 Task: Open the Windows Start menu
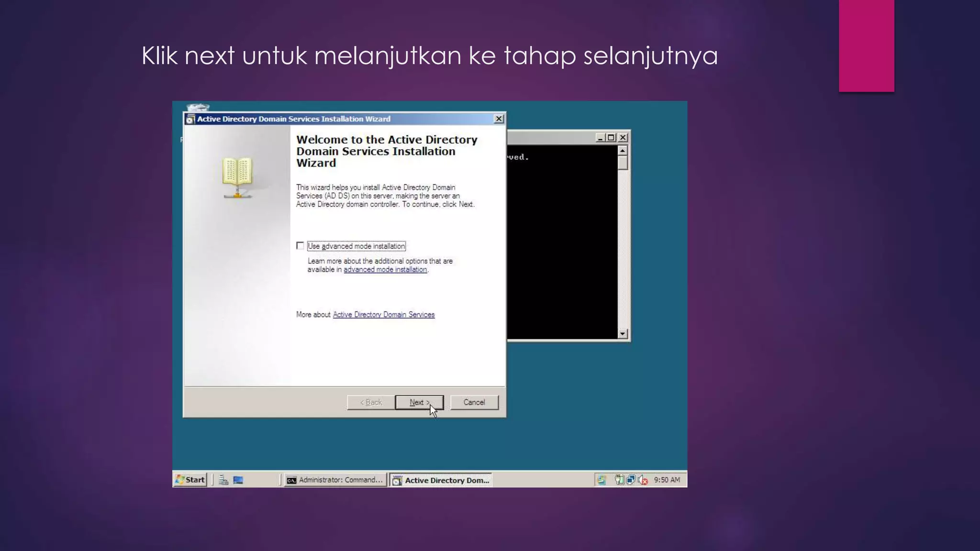tap(190, 480)
